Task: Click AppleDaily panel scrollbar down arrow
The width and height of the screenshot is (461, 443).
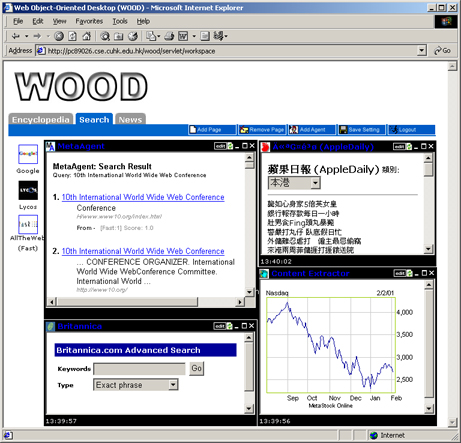Action: (428, 249)
